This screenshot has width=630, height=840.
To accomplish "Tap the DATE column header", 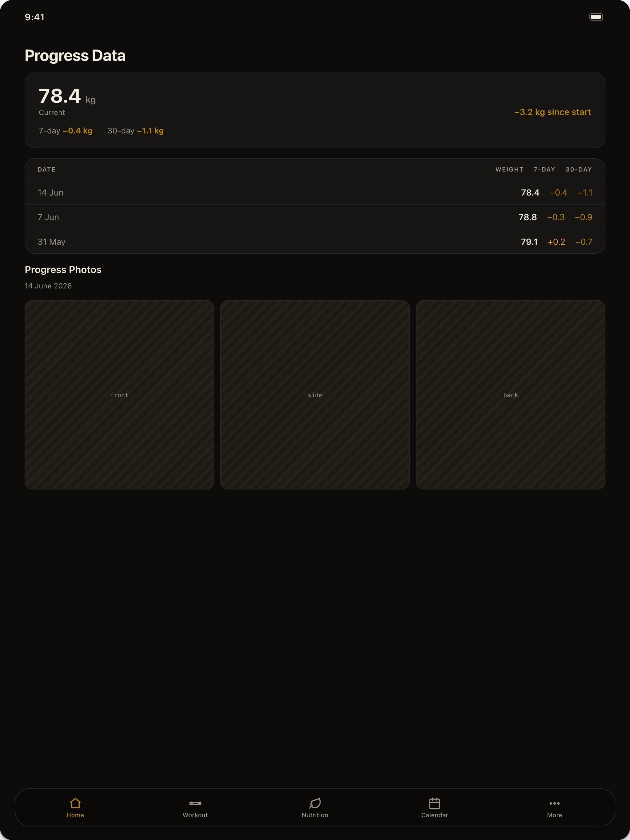I will pyautogui.click(x=46, y=169).
